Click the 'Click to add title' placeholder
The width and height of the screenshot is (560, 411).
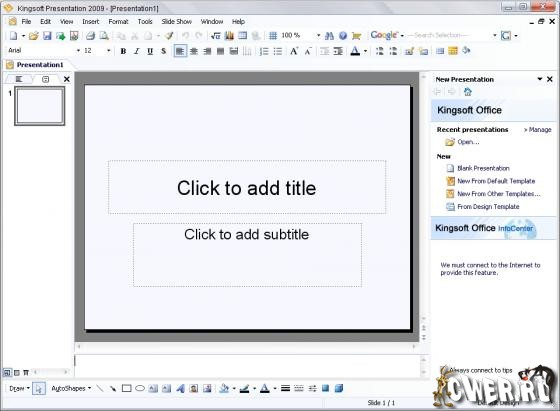[x=247, y=187]
